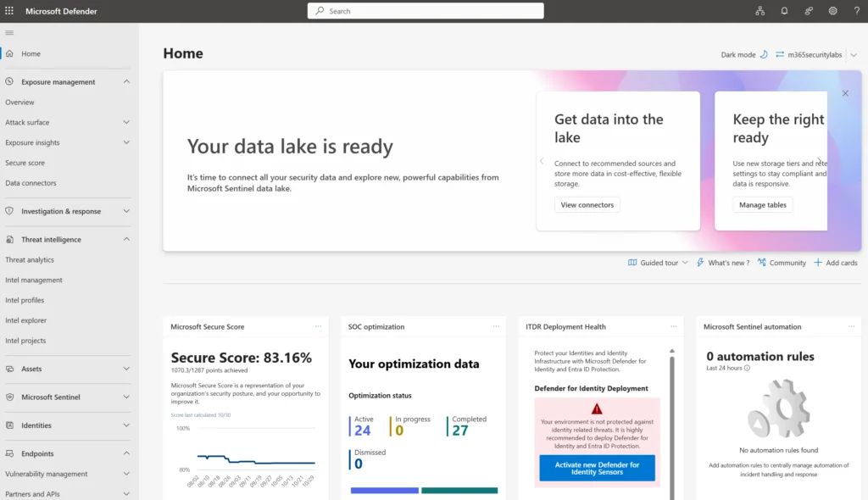Click Add cards

tap(835, 263)
